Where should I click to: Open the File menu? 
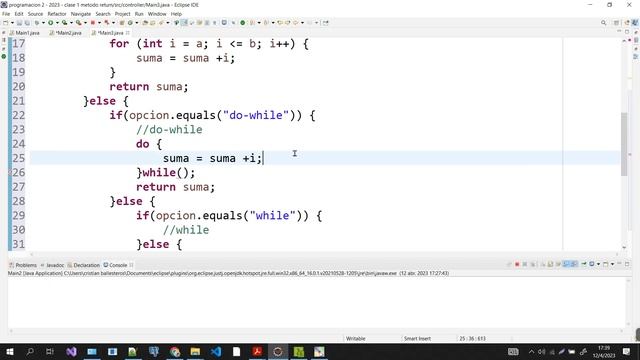[6, 14]
